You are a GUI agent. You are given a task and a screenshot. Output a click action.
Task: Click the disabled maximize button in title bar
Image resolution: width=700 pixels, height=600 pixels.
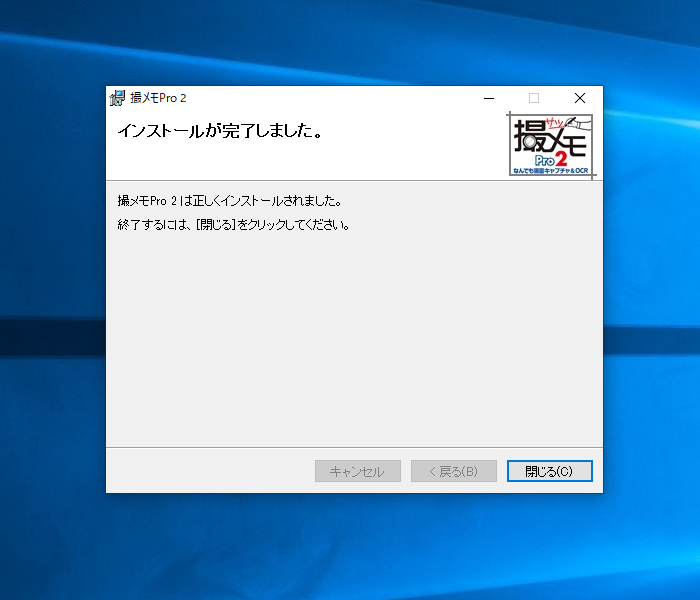(x=534, y=98)
